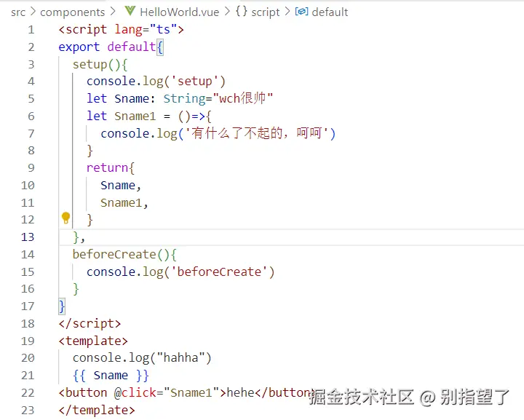
Task: Click the chevron after HelloWorld.vue in the breadcrumb
Action: 227,12
